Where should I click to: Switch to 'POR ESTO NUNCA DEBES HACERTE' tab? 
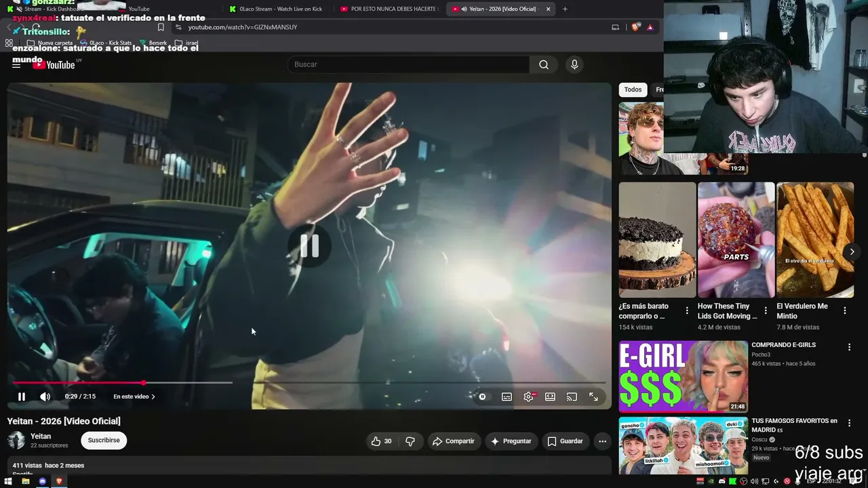(x=390, y=9)
